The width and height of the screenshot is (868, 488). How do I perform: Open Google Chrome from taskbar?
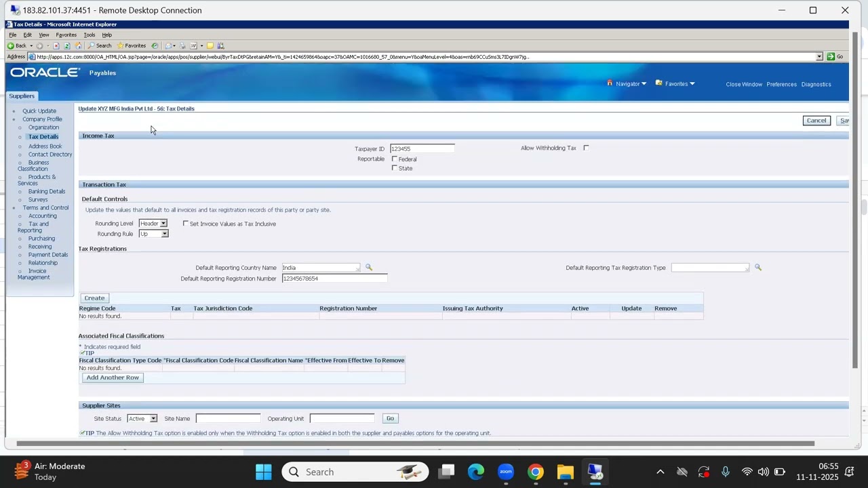[536, 472]
